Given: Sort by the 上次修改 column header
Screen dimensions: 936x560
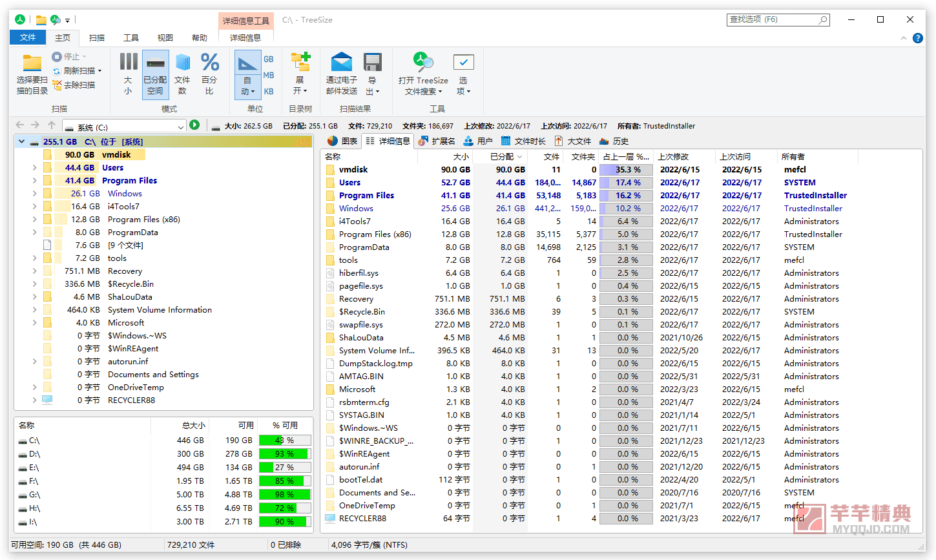Looking at the screenshot, I should [x=684, y=156].
